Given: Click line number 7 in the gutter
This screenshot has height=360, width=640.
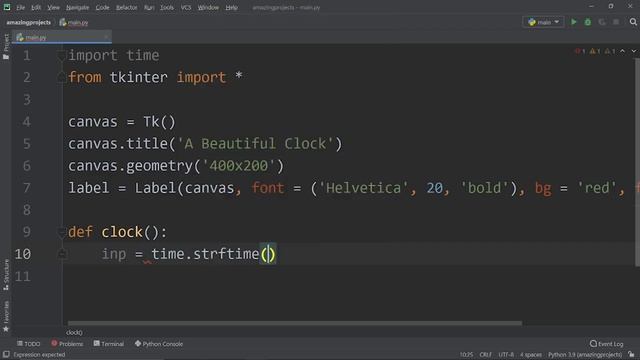Looking at the screenshot, I should pyautogui.click(x=27, y=188).
